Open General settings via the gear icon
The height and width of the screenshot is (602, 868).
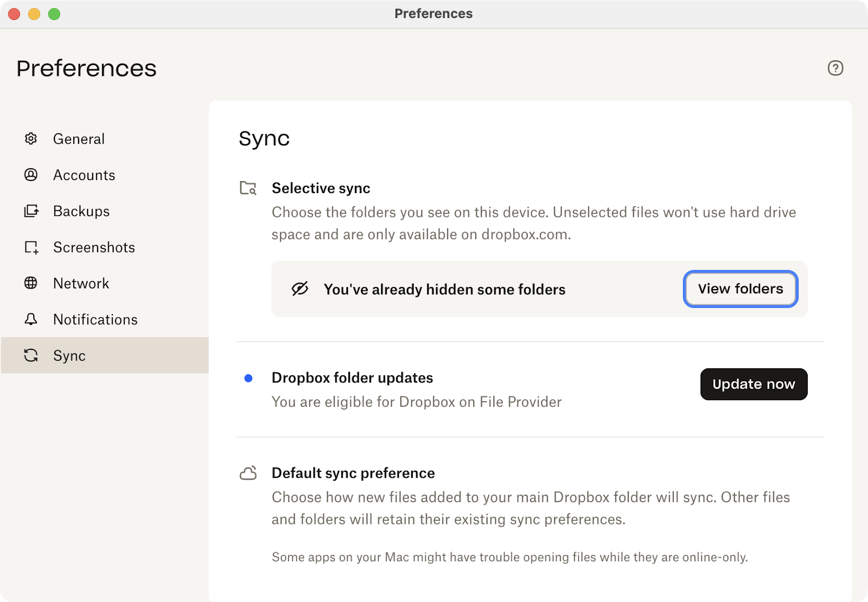coord(31,139)
